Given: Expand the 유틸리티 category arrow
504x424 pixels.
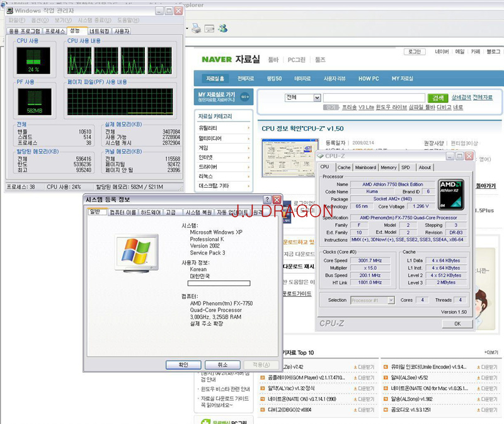Looking at the screenshot, I should [x=249, y=128].
